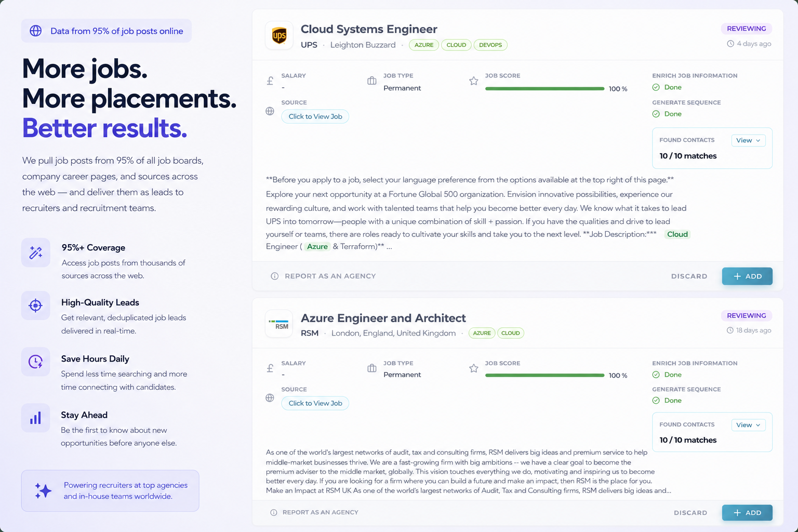Click the DEVOPS tag on UPS job
Screen dimensions: 798x532
(x=490, y=45)
